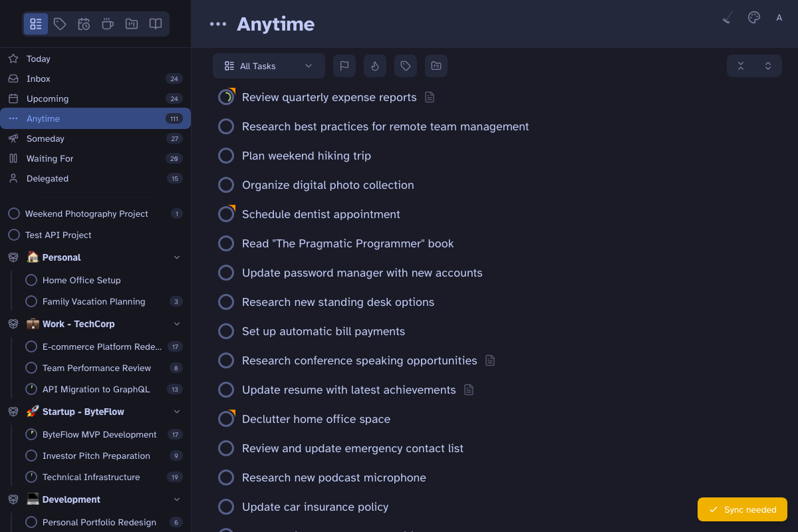Complete the Schedule dentist appointment task

226,213
